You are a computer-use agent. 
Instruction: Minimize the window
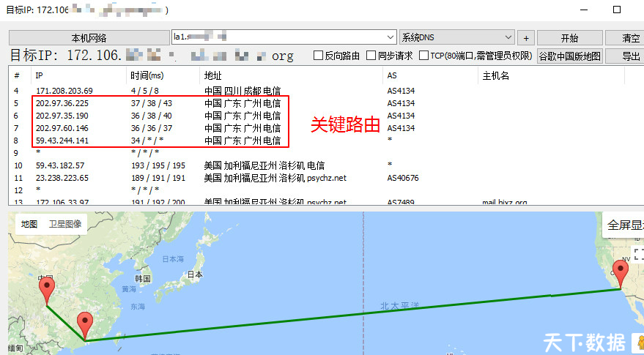click(583, 10)
